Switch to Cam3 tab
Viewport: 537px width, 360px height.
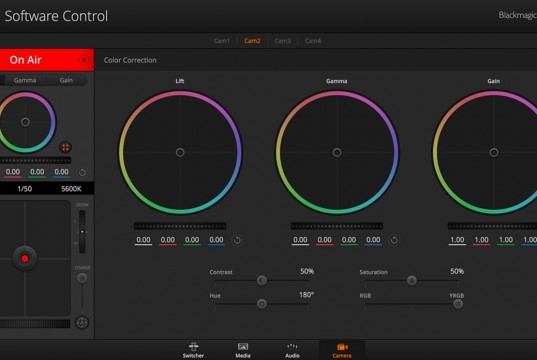[x=283, y=41]
